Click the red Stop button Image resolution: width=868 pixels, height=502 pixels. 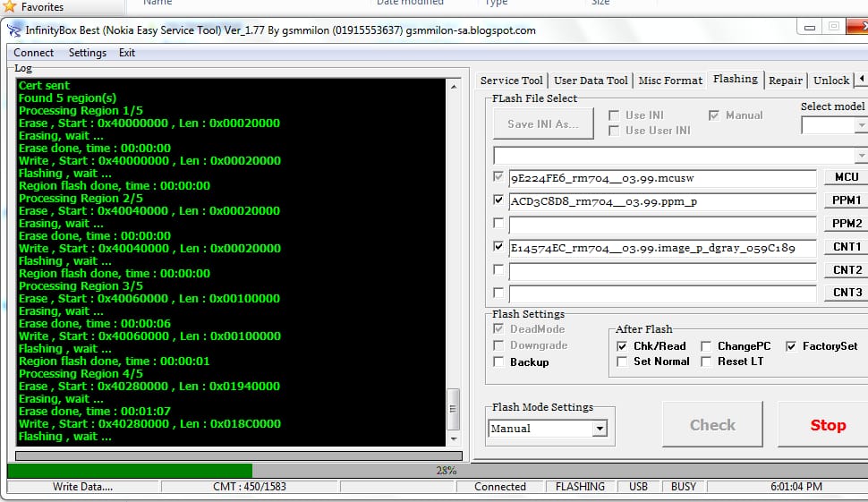[825, 424]
